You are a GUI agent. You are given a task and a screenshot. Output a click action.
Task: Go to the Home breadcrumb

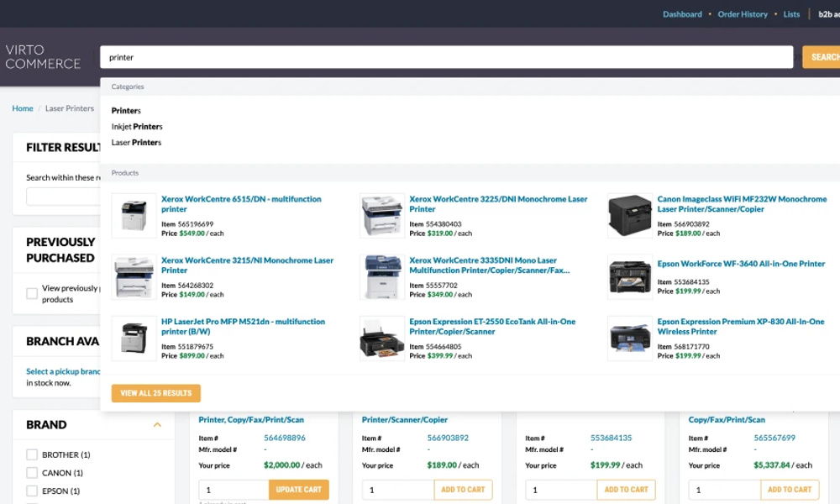click(x=23, y=108)
